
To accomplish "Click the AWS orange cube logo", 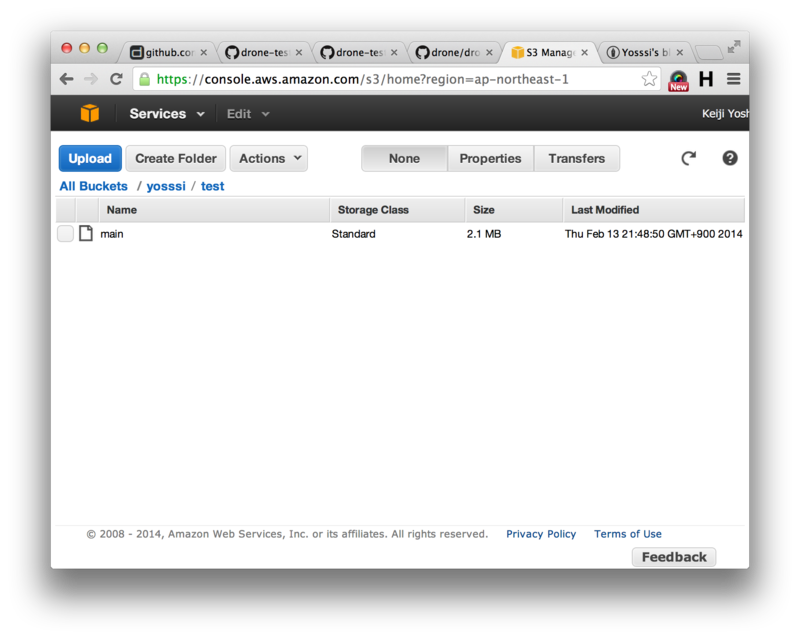I will (90, 113).
